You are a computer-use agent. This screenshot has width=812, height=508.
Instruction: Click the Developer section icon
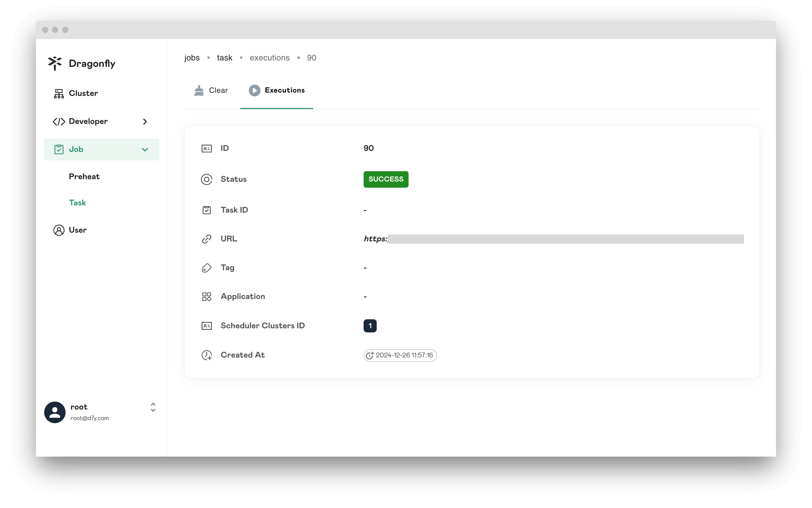pyautogui.click(x=59, y=121)
